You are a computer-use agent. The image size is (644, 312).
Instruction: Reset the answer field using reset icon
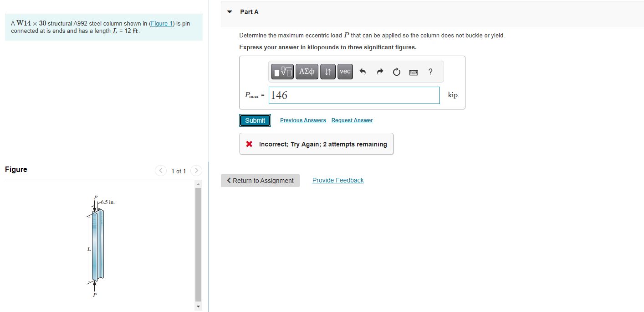click(396, 71)
